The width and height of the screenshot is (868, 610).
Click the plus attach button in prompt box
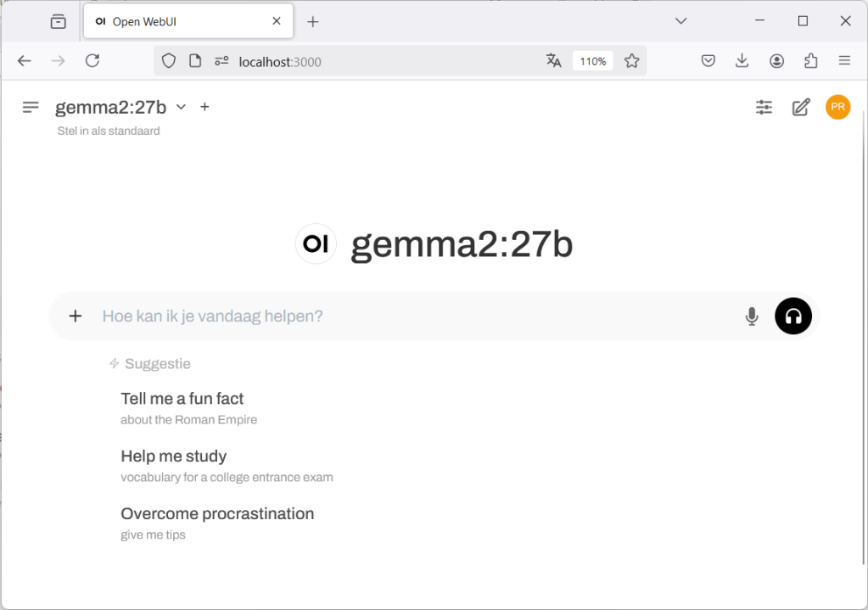click(x=76, y=316)
